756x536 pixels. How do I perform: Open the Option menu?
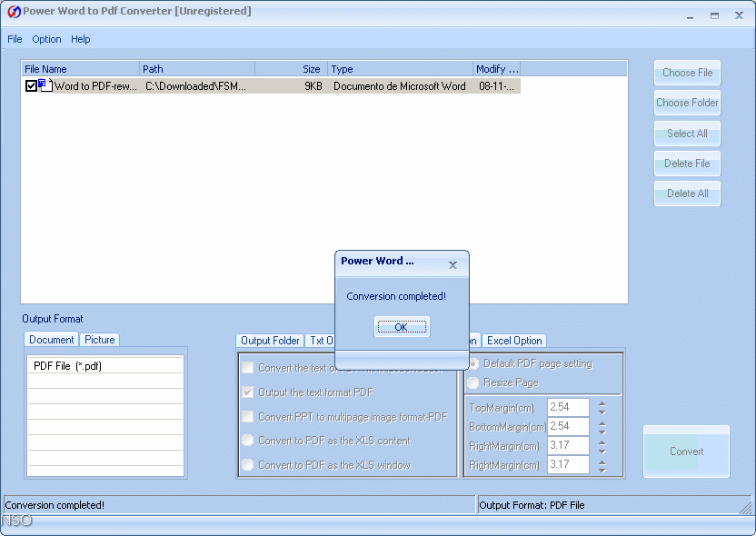[45, 39]
